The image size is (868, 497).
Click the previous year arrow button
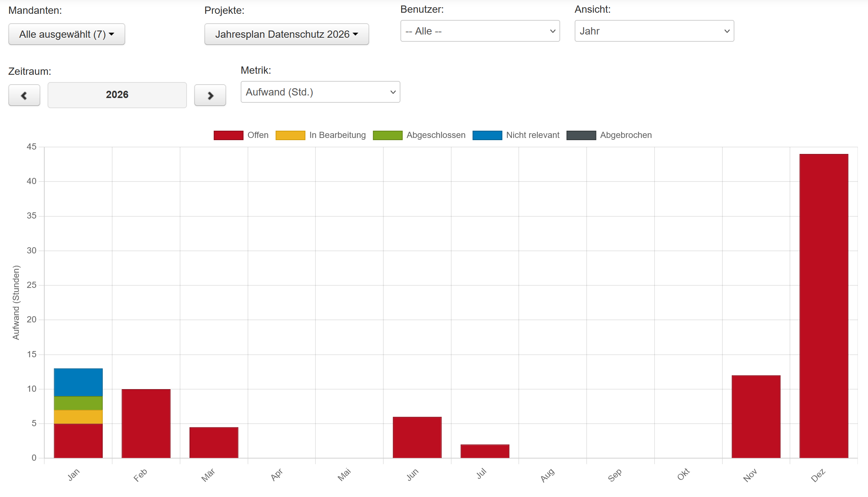pyautogui.click(x=24, y=95)
